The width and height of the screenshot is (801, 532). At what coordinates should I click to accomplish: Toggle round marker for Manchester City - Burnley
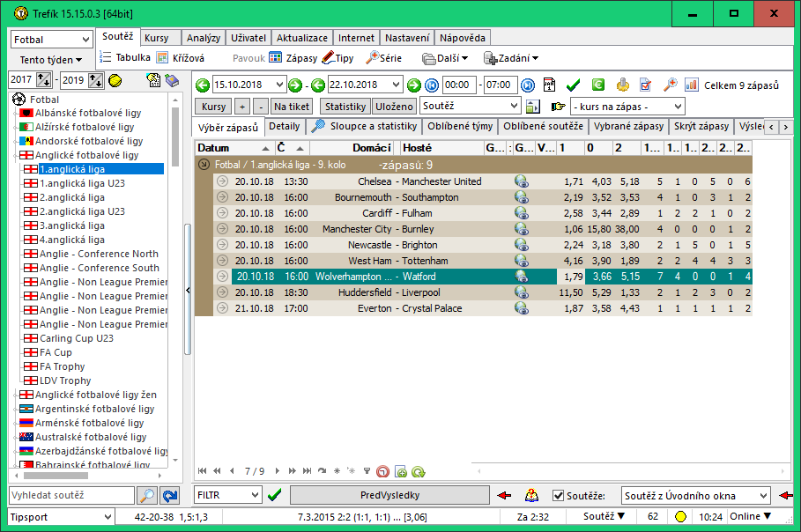click(222, 229)
